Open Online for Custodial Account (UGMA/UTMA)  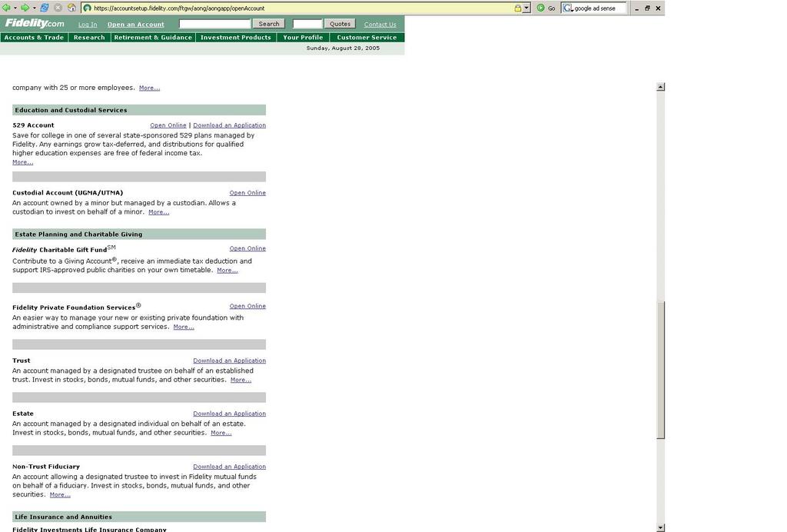pos(247,193)
